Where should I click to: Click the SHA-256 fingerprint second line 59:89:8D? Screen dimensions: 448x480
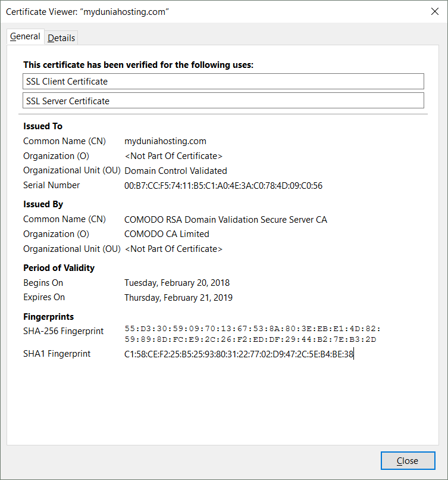[x=250, y=339]
